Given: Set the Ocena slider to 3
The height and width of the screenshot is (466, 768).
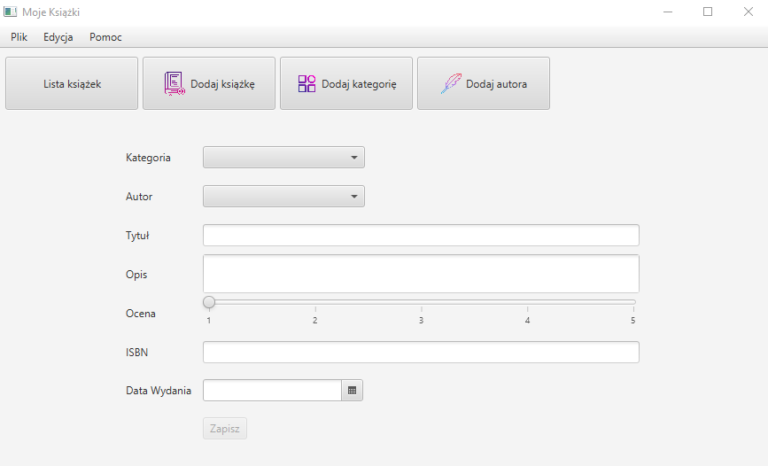Looking at the screenshot, I should pos(421,302).
